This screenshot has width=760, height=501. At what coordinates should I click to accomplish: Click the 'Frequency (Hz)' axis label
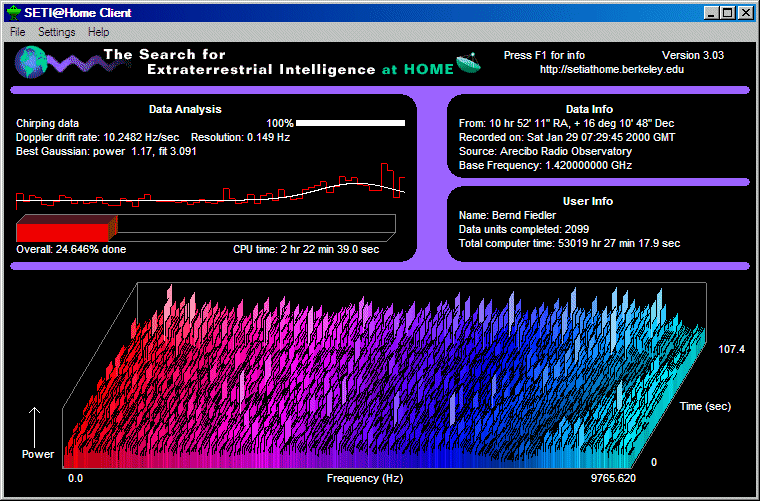tap(364, 478)
